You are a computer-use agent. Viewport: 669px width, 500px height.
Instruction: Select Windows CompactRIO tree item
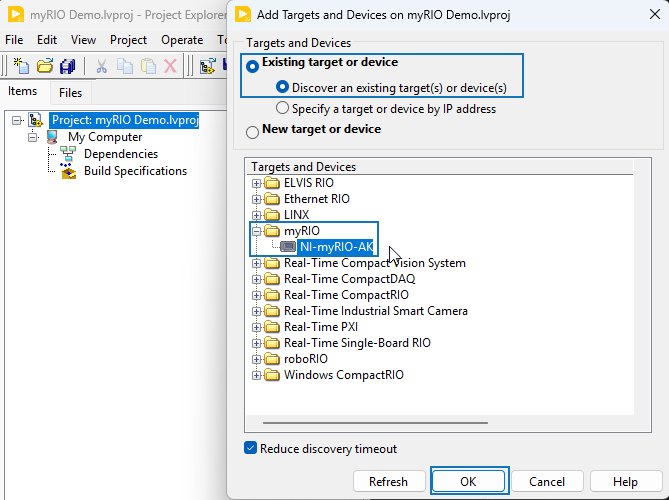point(344,375)
